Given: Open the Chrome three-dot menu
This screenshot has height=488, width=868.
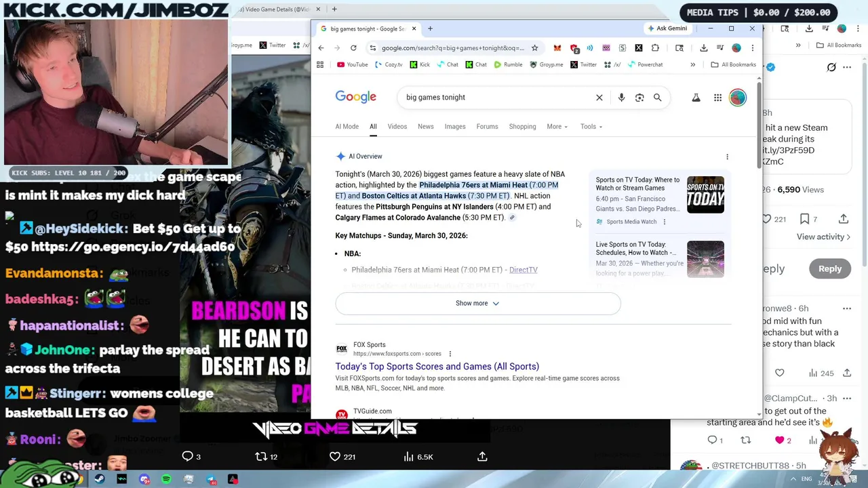Looking at the screenshot, I should pyautogui.click(x=752, y=48).
